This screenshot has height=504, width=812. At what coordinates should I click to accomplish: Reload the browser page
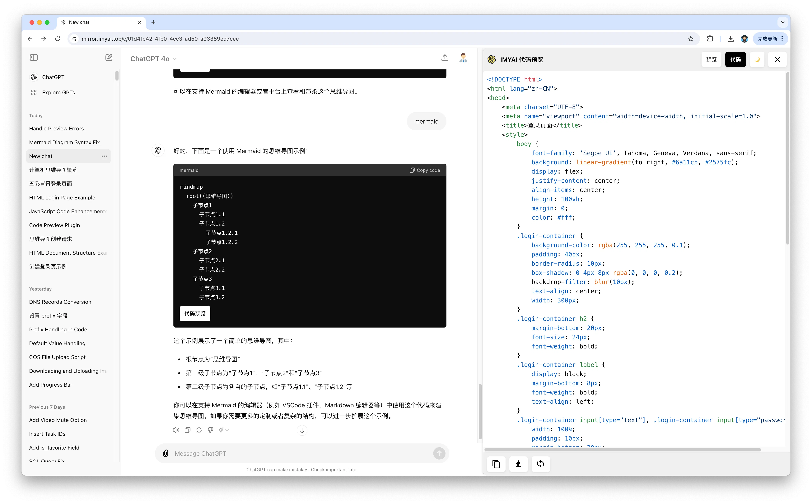click(57, 39)
